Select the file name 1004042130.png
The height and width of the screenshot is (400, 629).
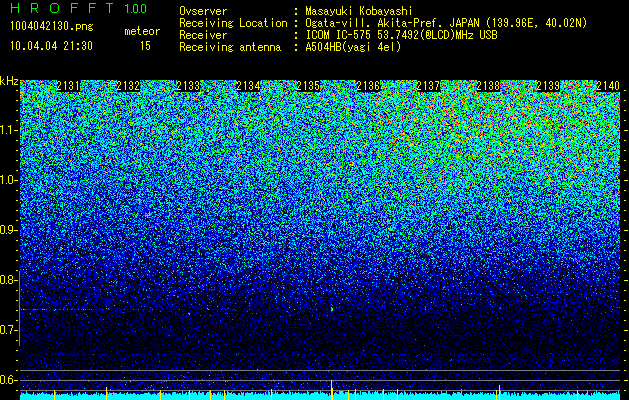pos(51,27)
